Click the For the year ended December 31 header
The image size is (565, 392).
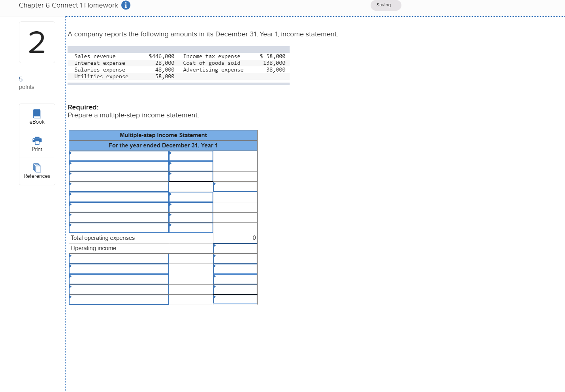[163, 145]
